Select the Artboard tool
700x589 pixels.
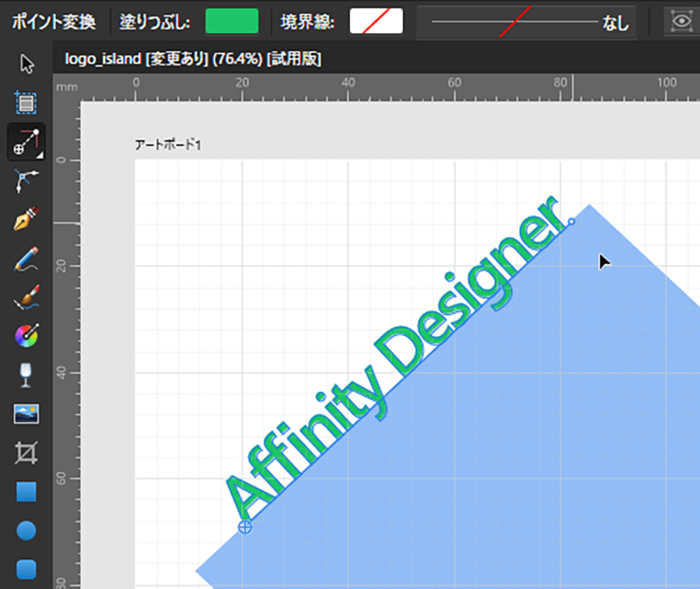point(26,103)
